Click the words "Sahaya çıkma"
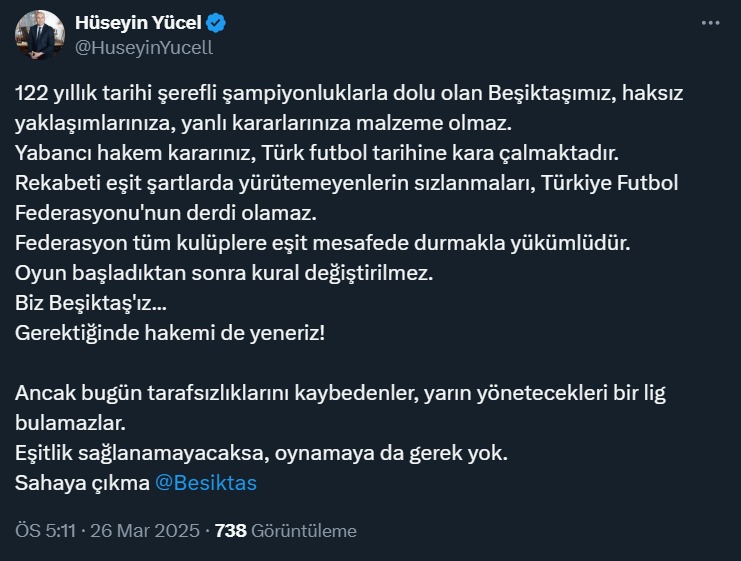 (82, 482)
